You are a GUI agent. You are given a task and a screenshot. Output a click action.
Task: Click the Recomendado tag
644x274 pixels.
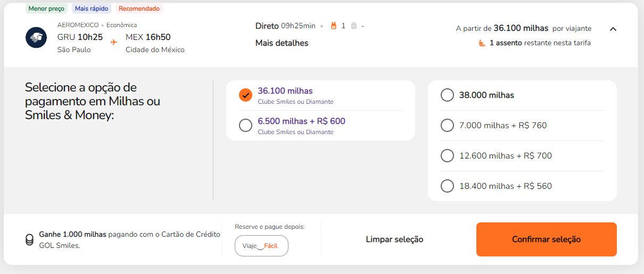[x=139, y=9]
